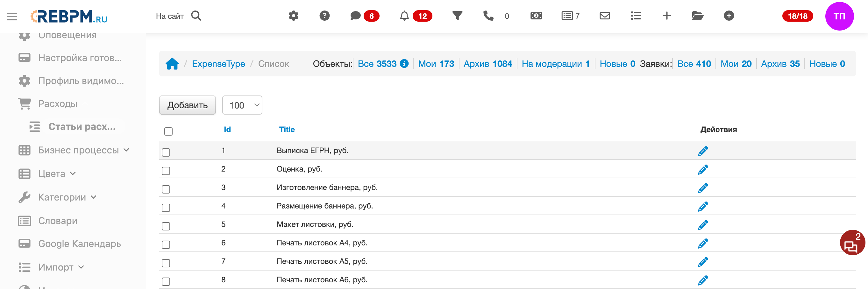Check the box for row 2 Оценка

tap(166, 171)
